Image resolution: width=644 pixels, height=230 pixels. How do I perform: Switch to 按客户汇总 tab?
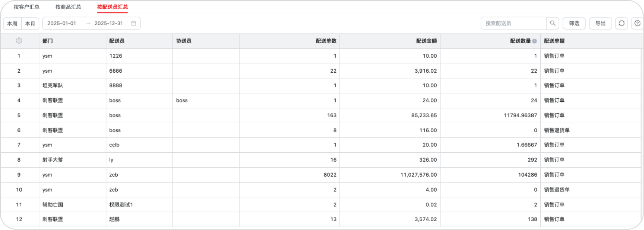27,7
